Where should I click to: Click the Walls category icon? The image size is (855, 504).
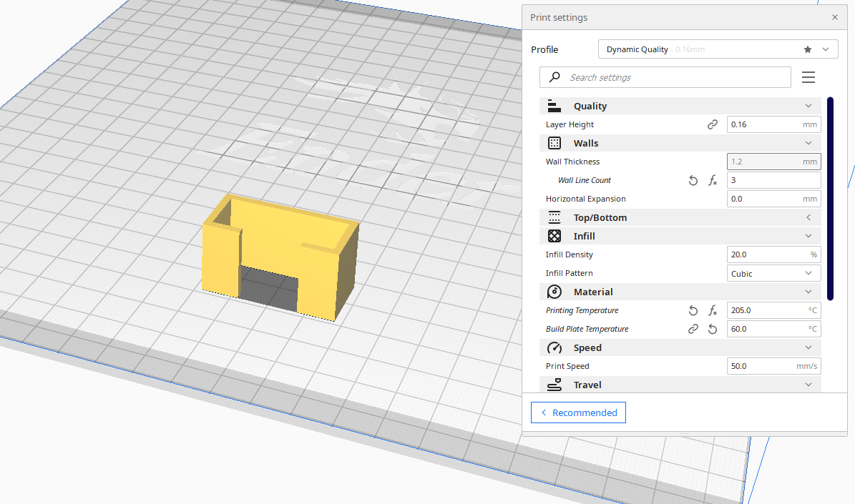[x=554, y=143]
